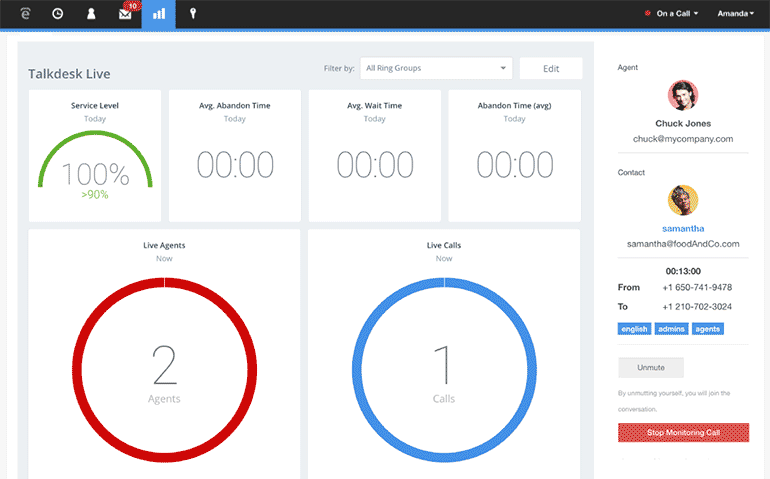Image resolution: width=770 pixels, height=479 pixels.
Task: Click samantha@foodAndCo.com email text
Action: pos(683,244)
